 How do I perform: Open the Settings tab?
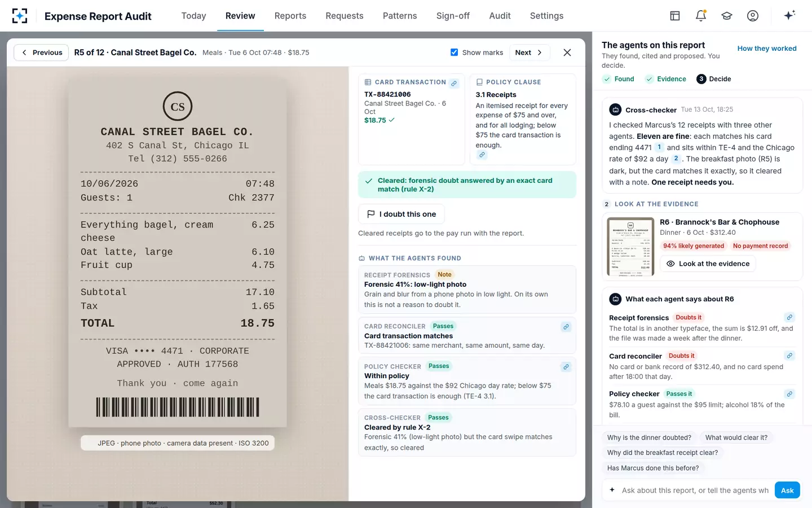click(x=546, y=16)
